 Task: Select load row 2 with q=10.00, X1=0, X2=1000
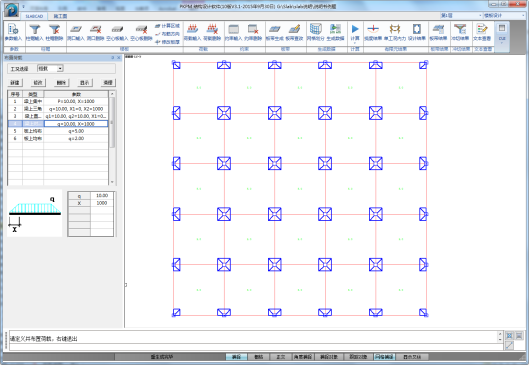click(x=58, y=109)
